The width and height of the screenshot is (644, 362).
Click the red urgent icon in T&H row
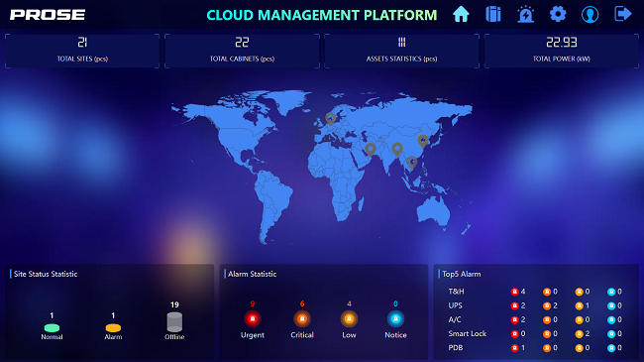(x=514, y=292)
